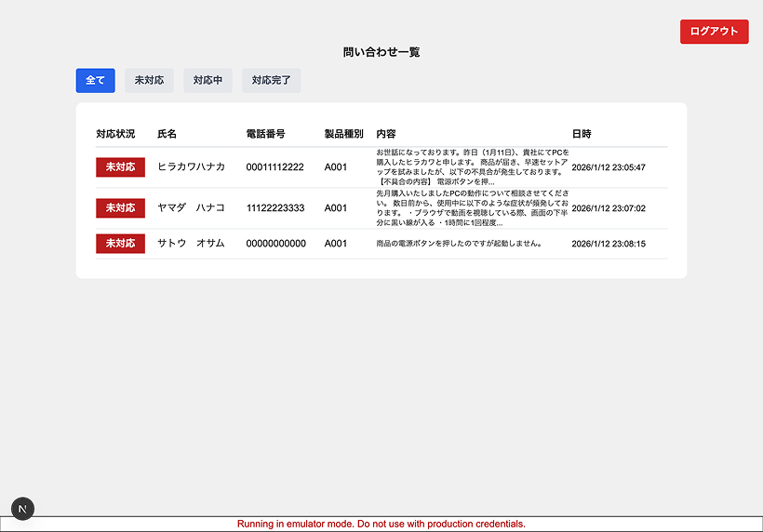This screenshot has width=763, height=532.
Task: Click the timestamp 2026/1/12 23:07:02
Action: tap(608, 208)
